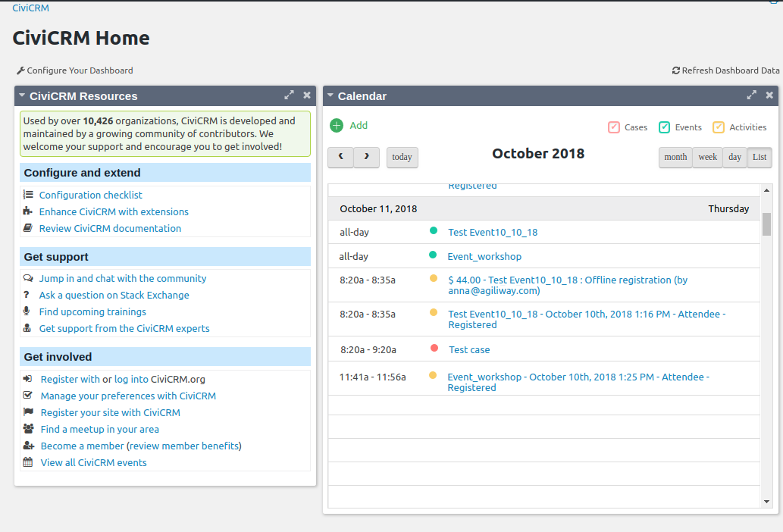Open the $ 44.00 offline registration activity
783x532 pixels.
(568, 286)
